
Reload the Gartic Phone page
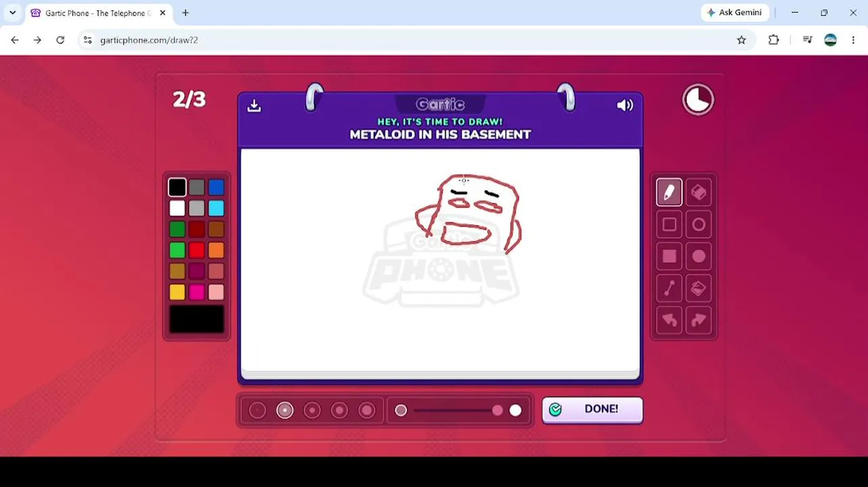tap(60, 40)
